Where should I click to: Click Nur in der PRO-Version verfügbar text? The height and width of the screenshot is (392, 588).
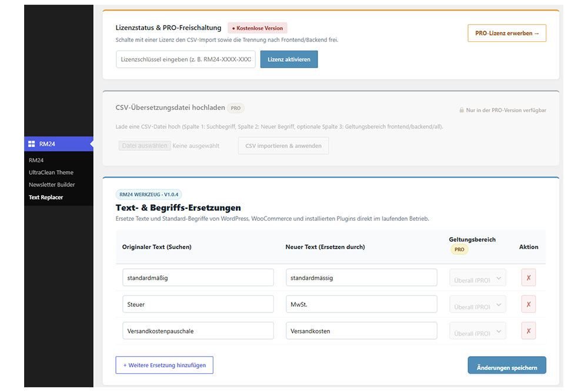click(506, 110)
